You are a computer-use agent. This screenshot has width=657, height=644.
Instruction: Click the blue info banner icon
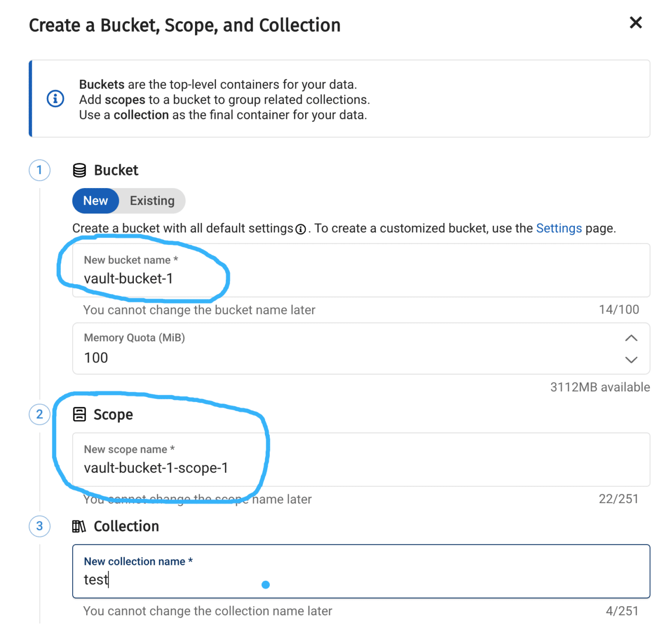click(55, 99)
